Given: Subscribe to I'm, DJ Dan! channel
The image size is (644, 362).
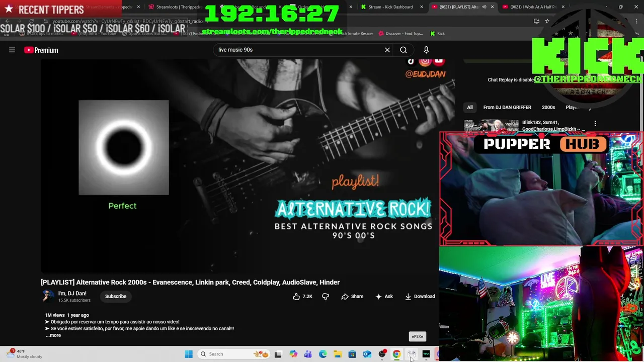Looking at the screenshot, I should 116,296.
